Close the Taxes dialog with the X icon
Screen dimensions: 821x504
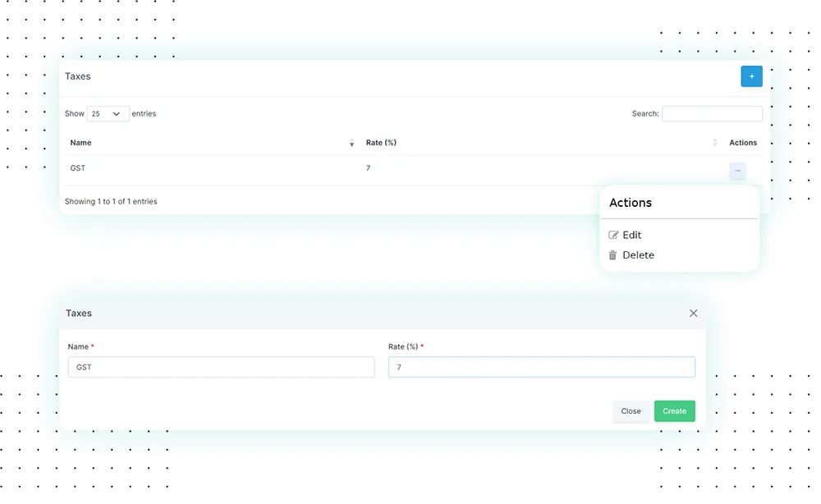point(694,314)
